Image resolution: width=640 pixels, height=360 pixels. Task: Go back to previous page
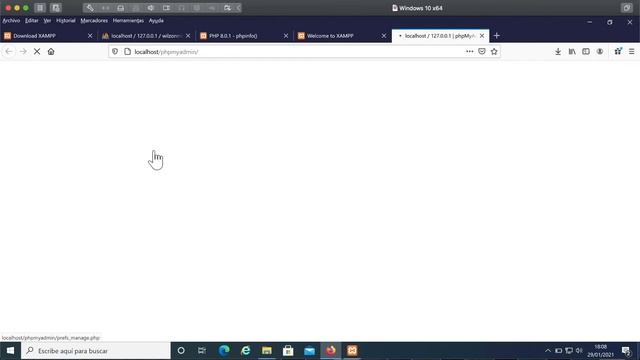pos(9,51)
